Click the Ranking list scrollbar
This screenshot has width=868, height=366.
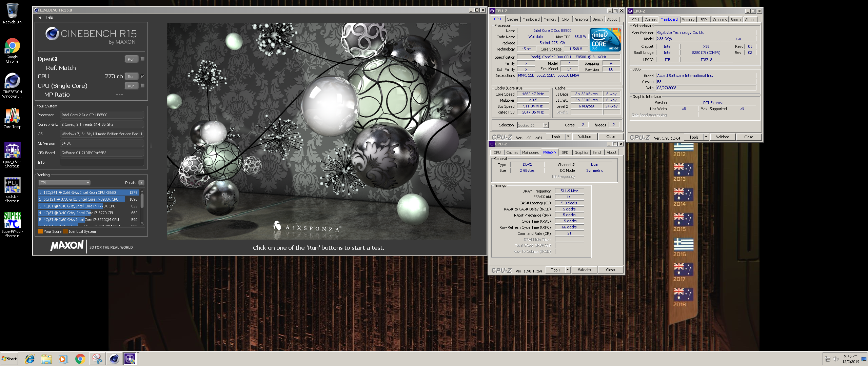pyautogui.click(x=142, y=207)
